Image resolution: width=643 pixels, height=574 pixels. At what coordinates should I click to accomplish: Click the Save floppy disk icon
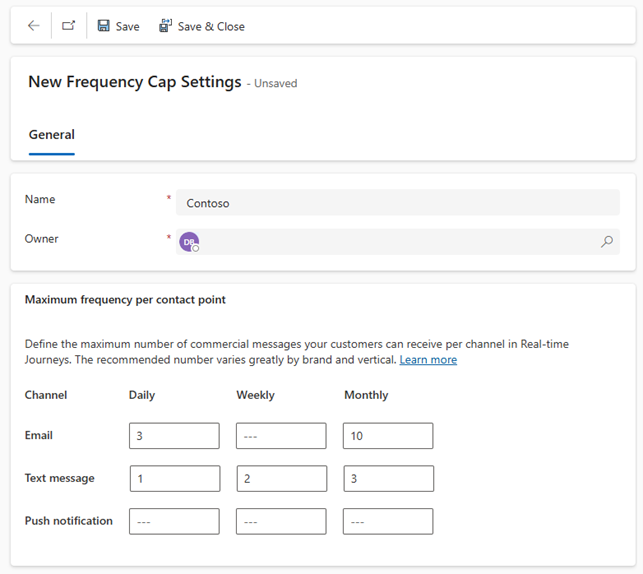point(103,26)
